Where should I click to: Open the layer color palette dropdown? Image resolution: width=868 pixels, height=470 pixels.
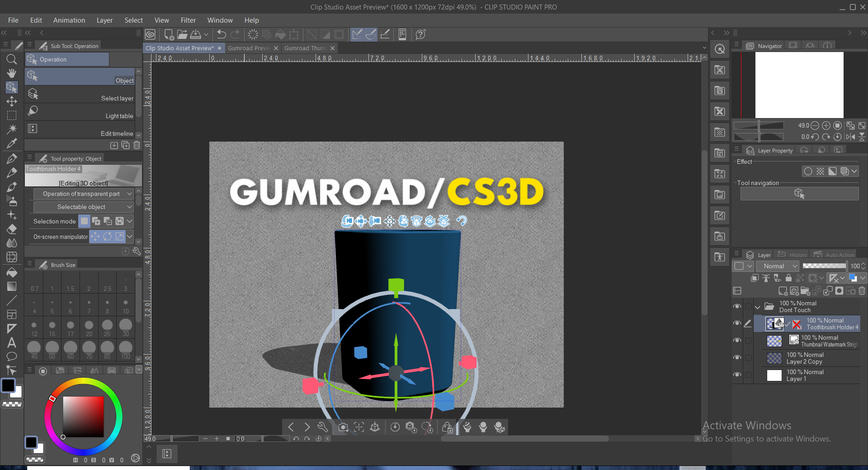(863, 278)
